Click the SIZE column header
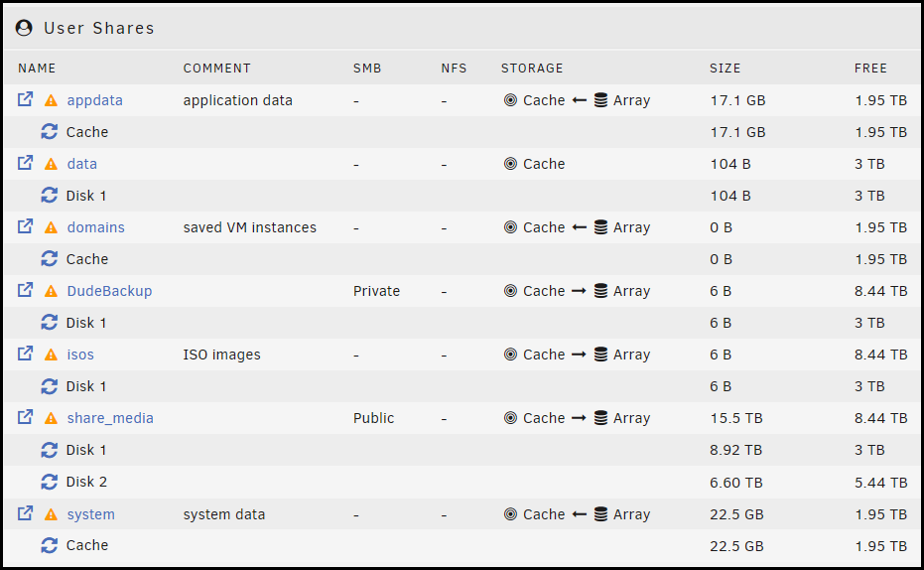This screenshot has width=924, height=570. [x=725, y=69]
